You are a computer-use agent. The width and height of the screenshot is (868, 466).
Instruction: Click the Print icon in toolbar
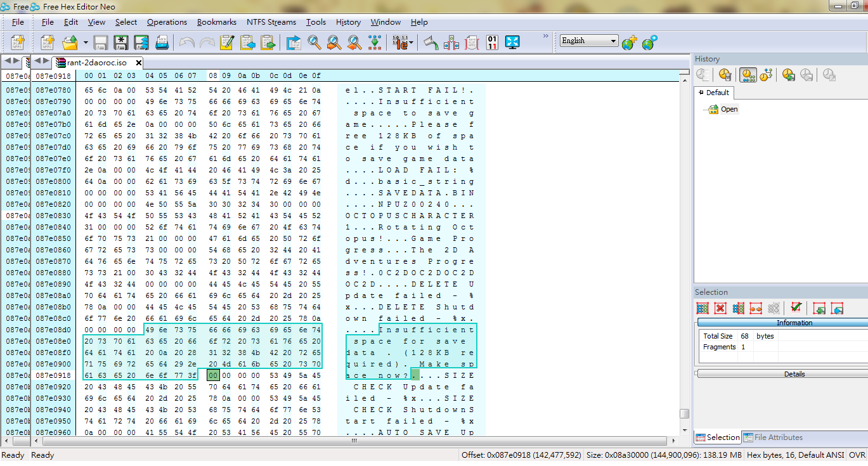pyautogui.click(x=162, y=43)
